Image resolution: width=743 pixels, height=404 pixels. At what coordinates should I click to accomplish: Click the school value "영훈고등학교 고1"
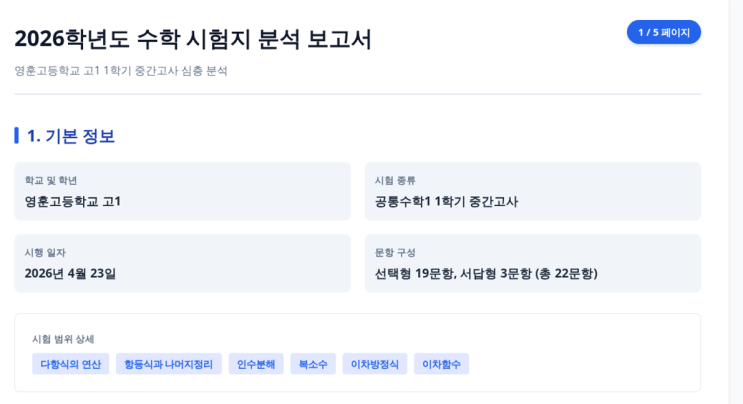[73, 201]
